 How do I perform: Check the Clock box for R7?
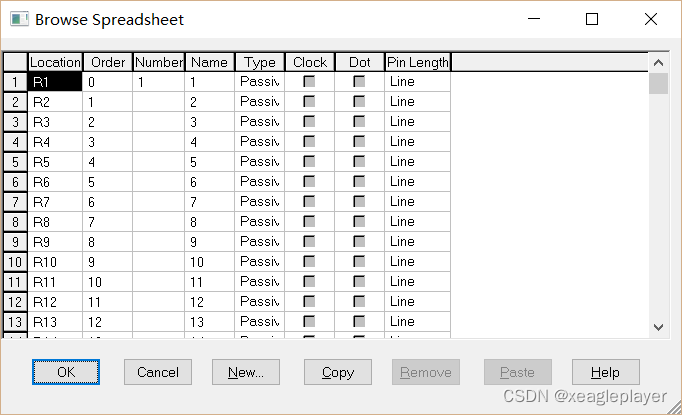(309, 201)
